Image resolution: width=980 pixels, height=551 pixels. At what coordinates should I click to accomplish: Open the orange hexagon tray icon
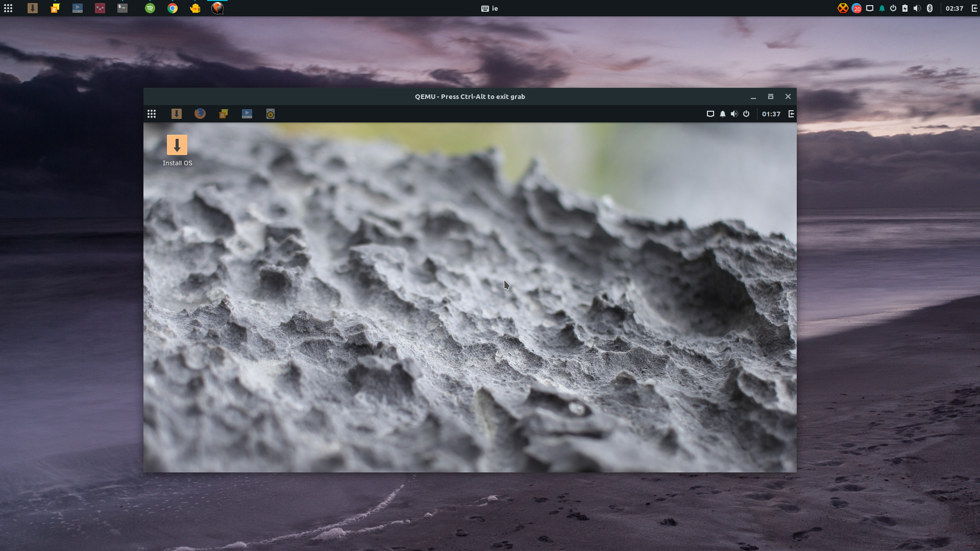(x=843, y=8)
